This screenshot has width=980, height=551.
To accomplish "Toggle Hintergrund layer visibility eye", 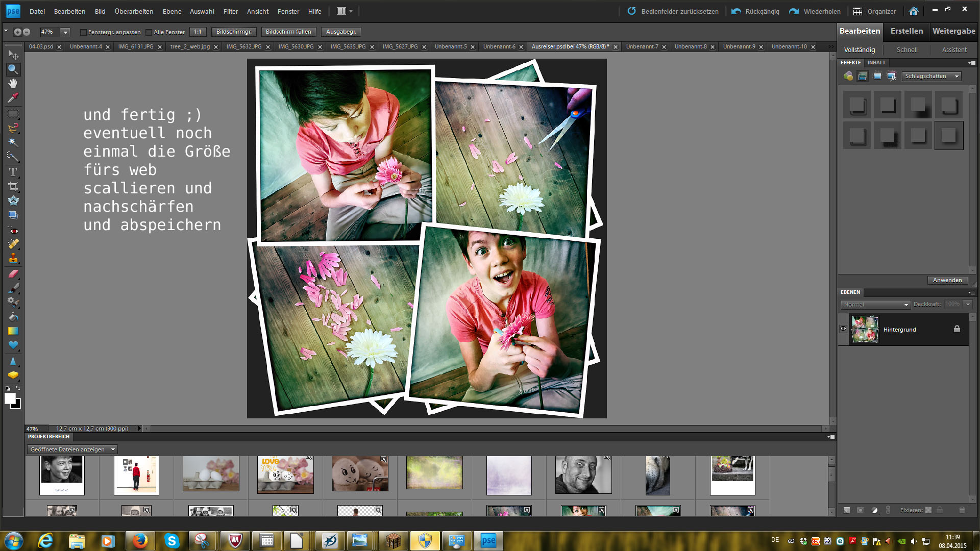I will tap(843, 329).
